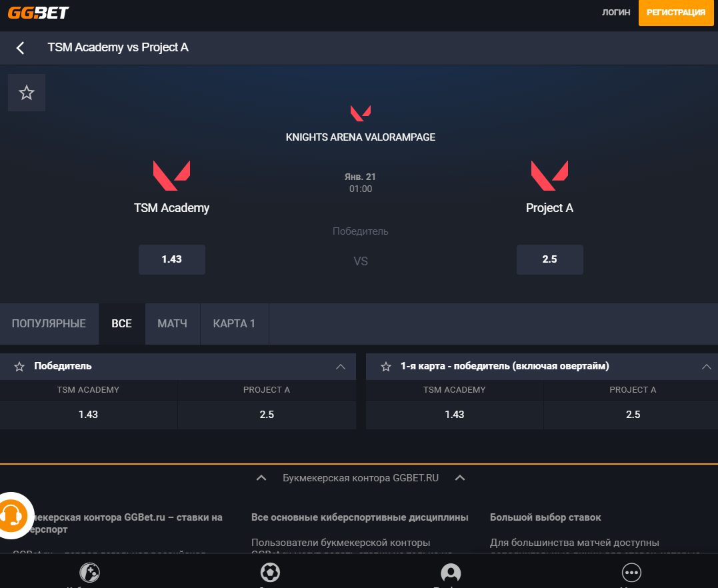Select Project A 2.5 odds in match header
Screen dimensions: 718x588
[x=549, y=259]
